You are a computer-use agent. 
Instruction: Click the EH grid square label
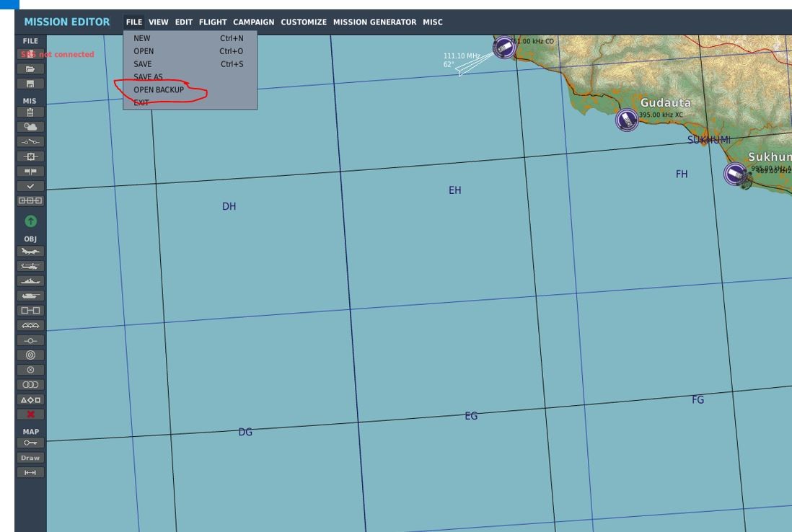click(454, 190)
